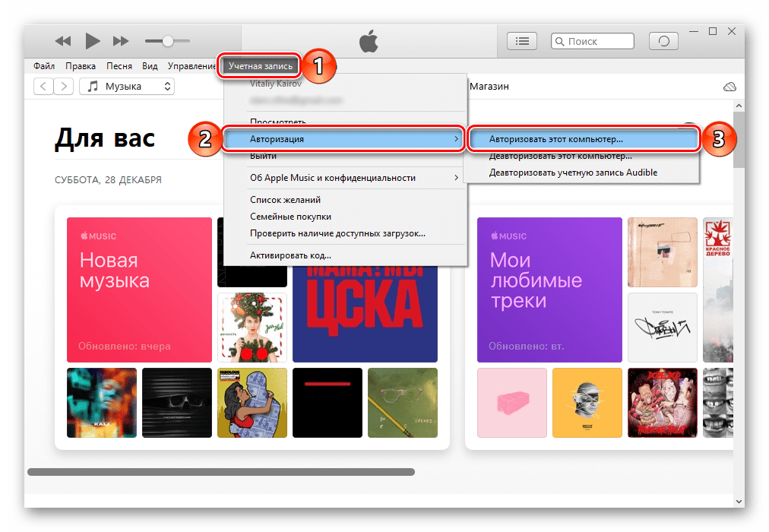
Task: Navigate forward with right chevron
Action: click(64, 87)
